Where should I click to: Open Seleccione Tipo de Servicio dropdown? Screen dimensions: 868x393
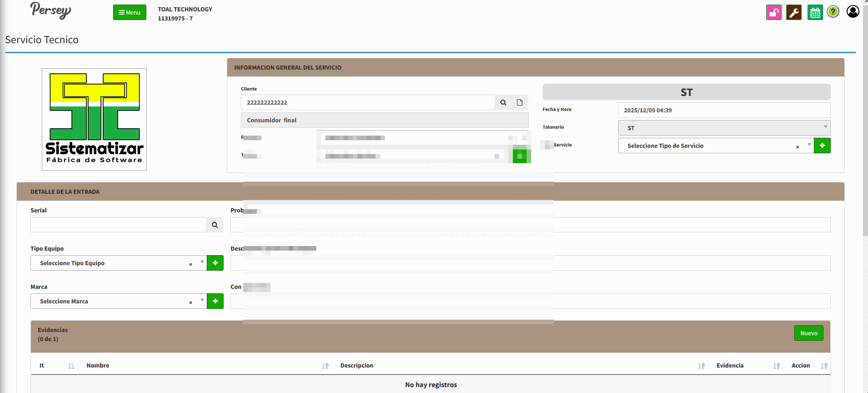[709, 146]
